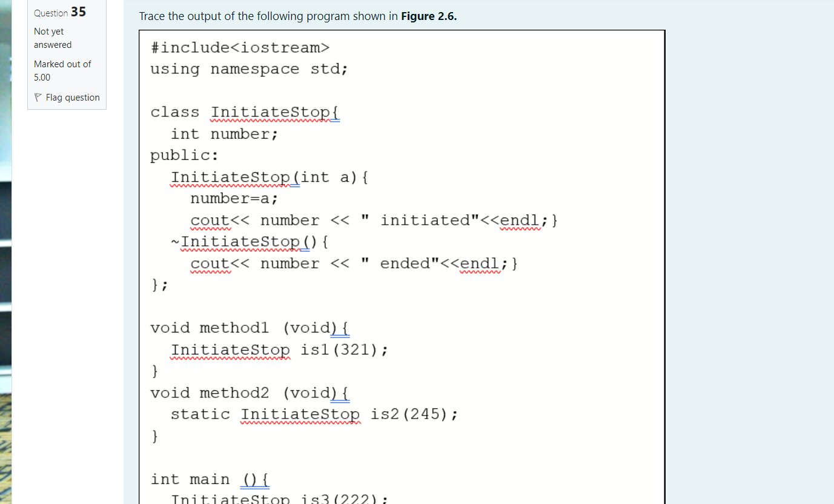Click the public: access specifier
The height and width of the screenshot is (504, 834).
[x=183, y=155]
